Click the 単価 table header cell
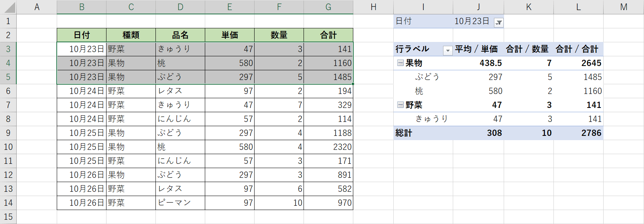Viewport: 644px width, 224px height. 230,35
